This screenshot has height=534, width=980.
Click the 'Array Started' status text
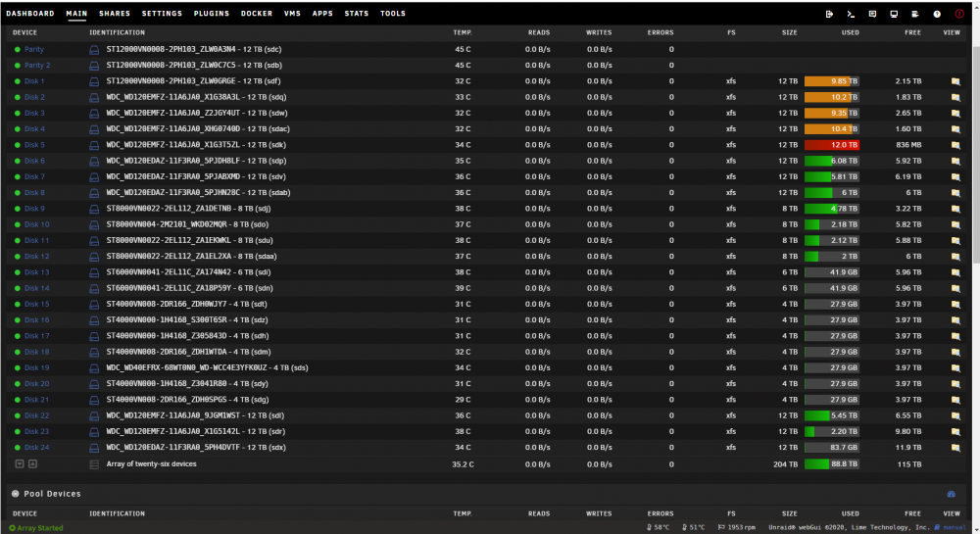pos(40,528)
